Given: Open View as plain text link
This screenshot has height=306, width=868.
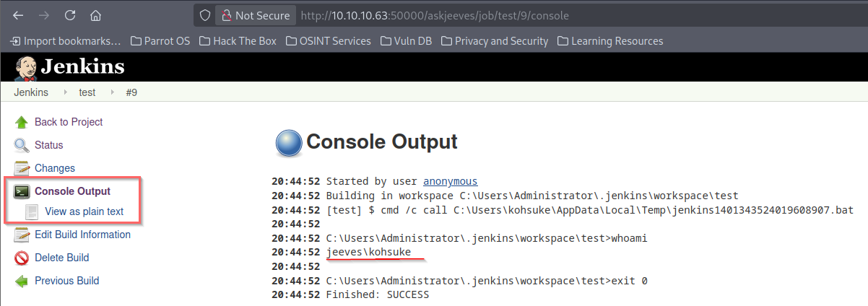Looking at the screenshot, I should click(84, 211).
